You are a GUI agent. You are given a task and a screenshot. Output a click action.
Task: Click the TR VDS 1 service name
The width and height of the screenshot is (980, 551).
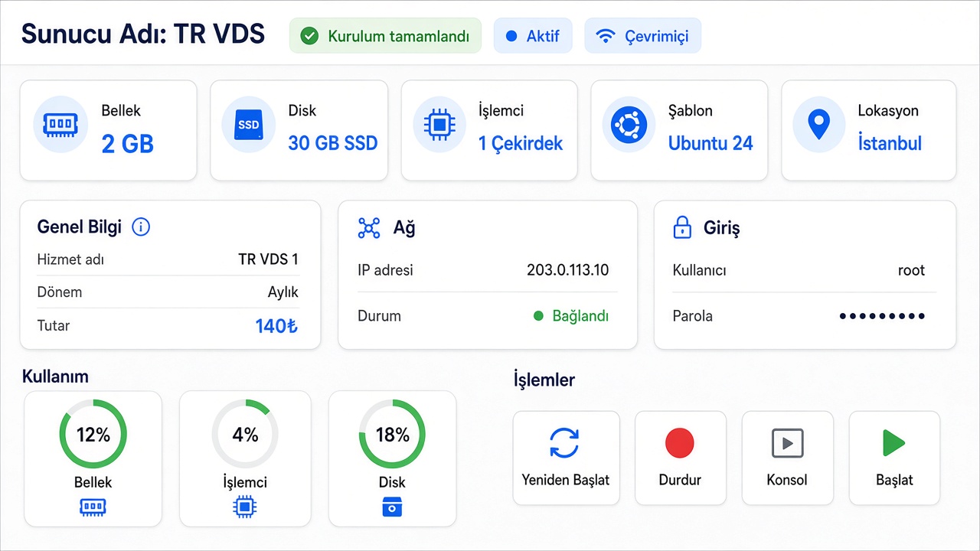(x=268, y=259)
